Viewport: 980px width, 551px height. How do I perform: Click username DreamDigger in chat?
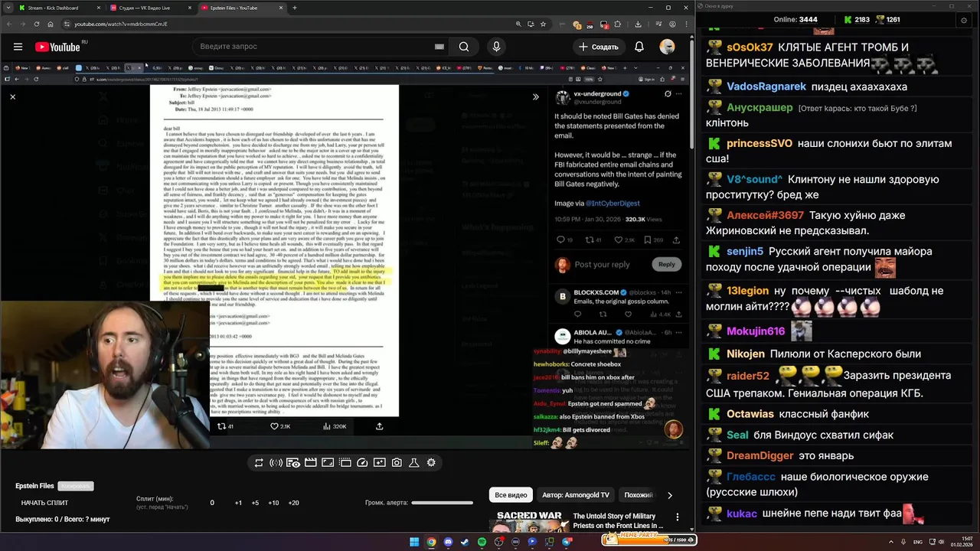pyautogui.click(x=760, y=455)
